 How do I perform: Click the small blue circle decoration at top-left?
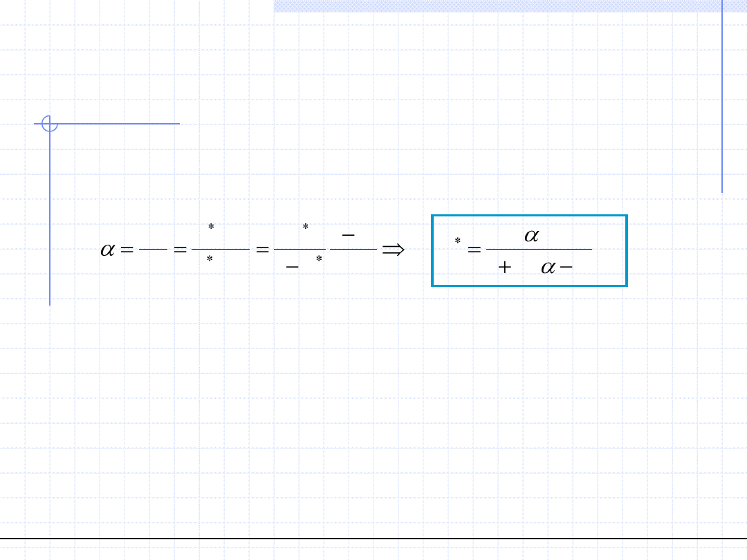pyautogui.click(x=50, y=124)
